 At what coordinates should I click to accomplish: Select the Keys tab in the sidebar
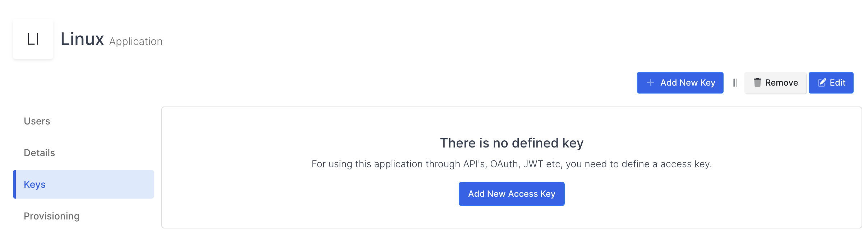click(34, 184)
